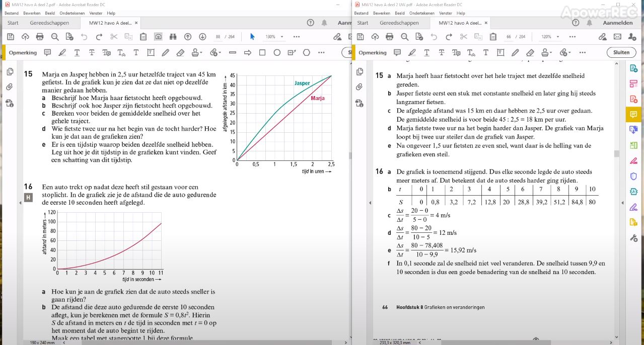Open Fill and Sign tool in right sidebar

click(633, 207)
